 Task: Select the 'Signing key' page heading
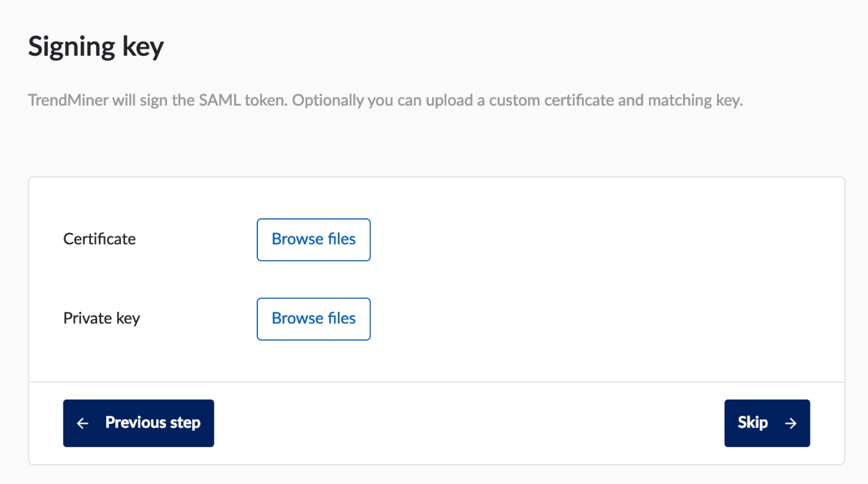coord(95,45)
